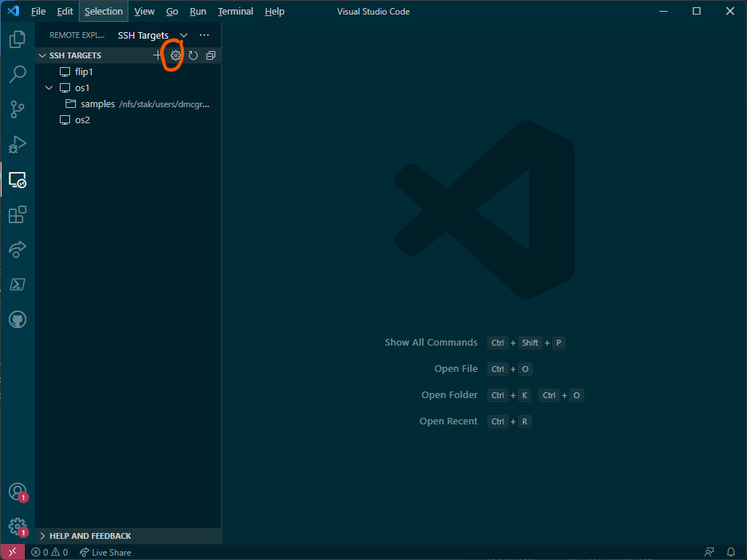Screen dimensions: 747x560
Task: Select the flip1 SSH host
Action: [x=84, y=72]
